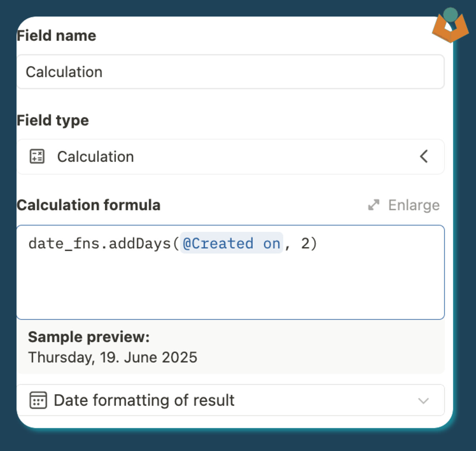Open Date formatting of result dropdown
This screenshot has width=476, height=451.
(230, 400)
